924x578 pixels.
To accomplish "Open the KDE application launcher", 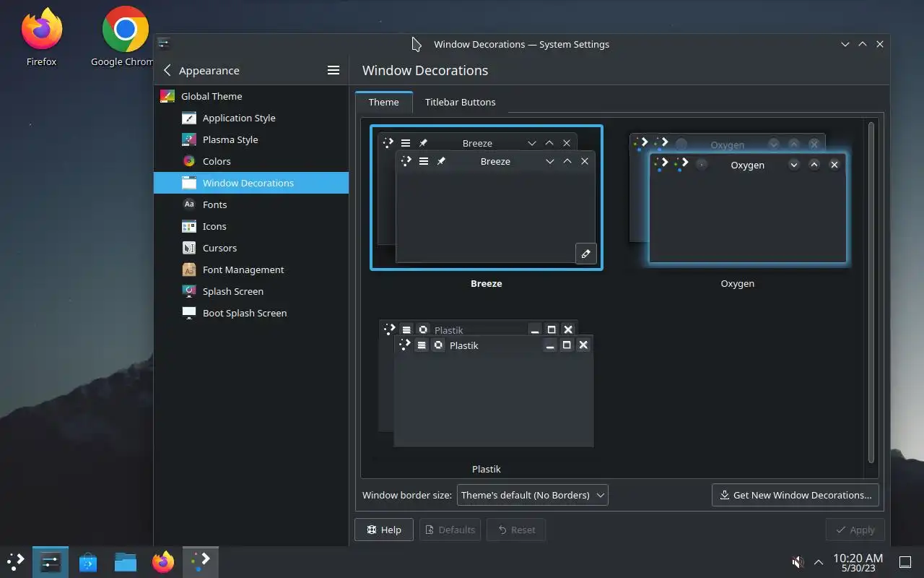I will 16,561.
